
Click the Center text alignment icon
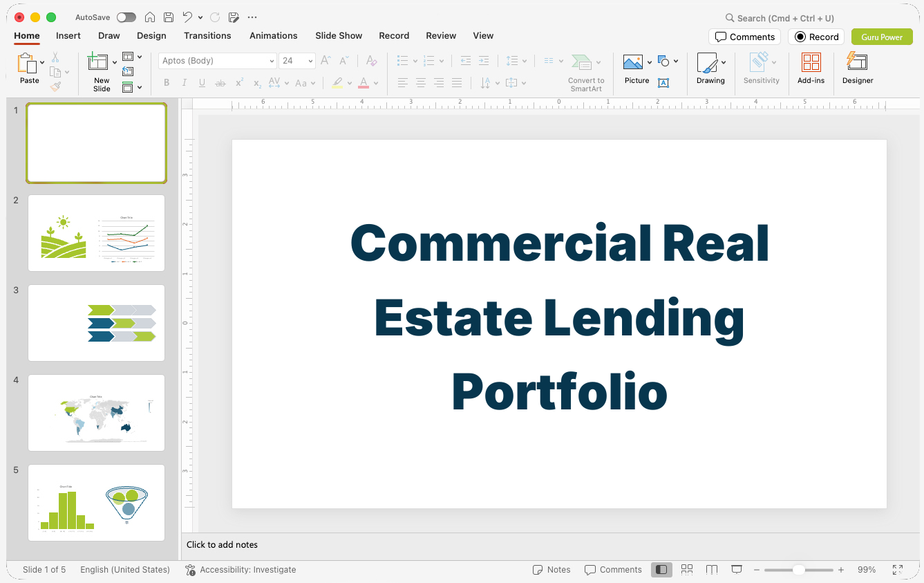coord(421,83)
